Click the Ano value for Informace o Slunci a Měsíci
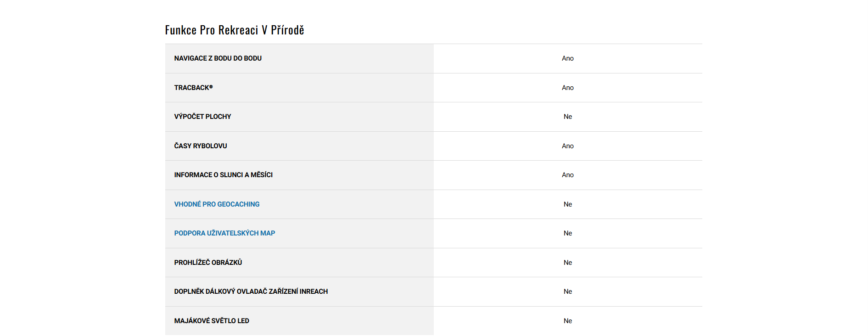 click(x=567, y=175)
